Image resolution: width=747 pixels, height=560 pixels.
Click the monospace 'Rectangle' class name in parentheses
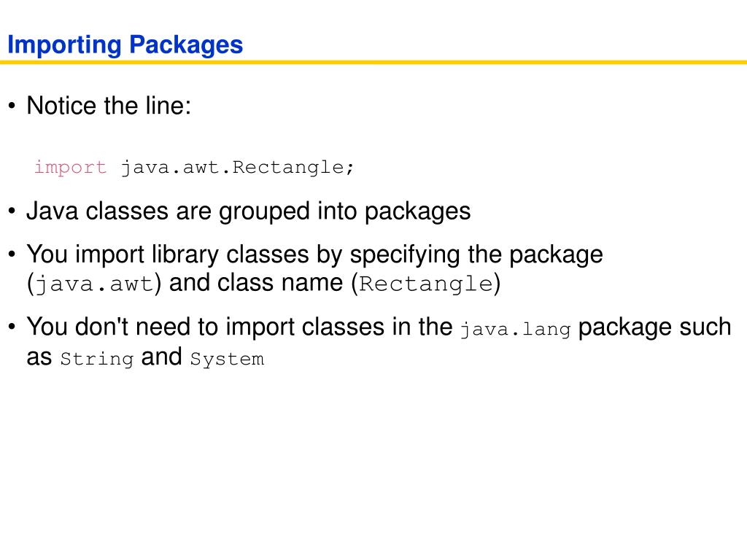click(426, 284)
